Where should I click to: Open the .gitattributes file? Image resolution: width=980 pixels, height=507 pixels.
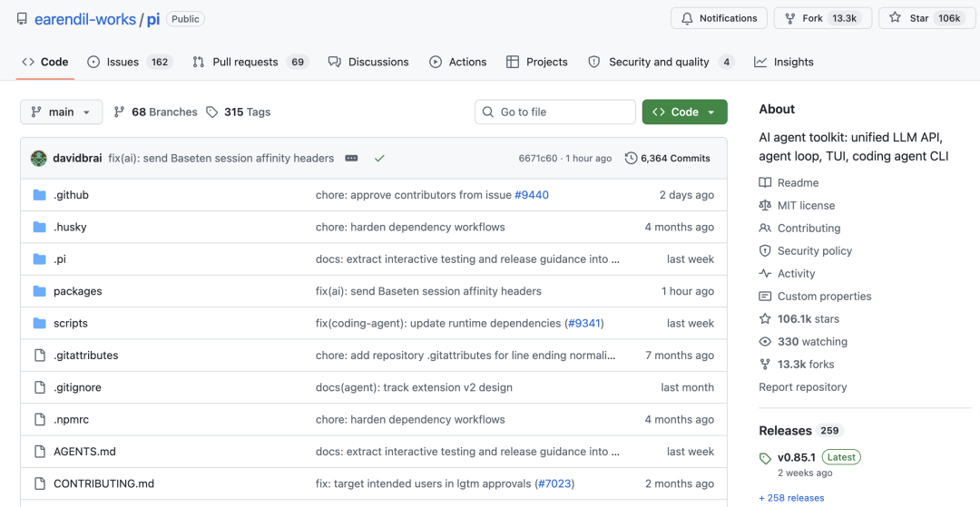point(85,356)
